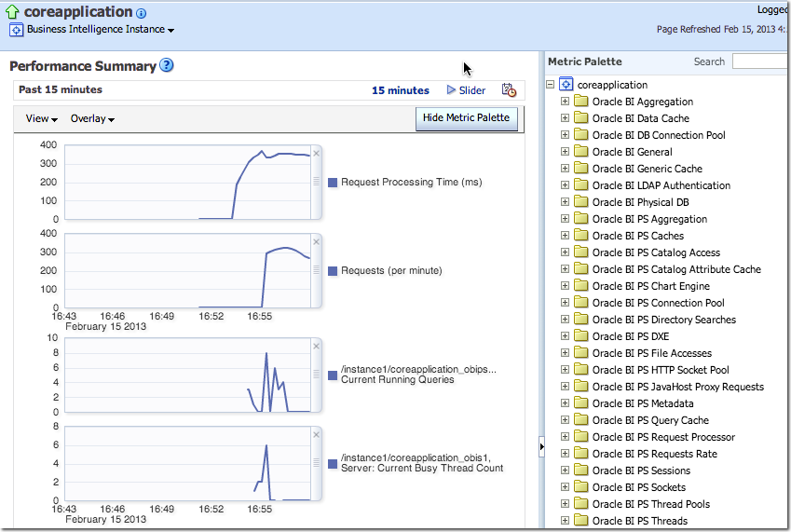Click the Past 15 minutes text

coord(61,89)
